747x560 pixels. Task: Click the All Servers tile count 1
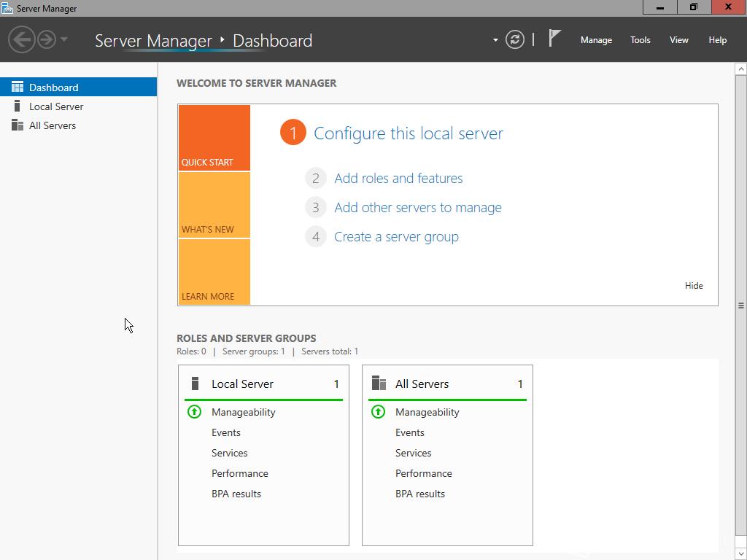(520, 384)
